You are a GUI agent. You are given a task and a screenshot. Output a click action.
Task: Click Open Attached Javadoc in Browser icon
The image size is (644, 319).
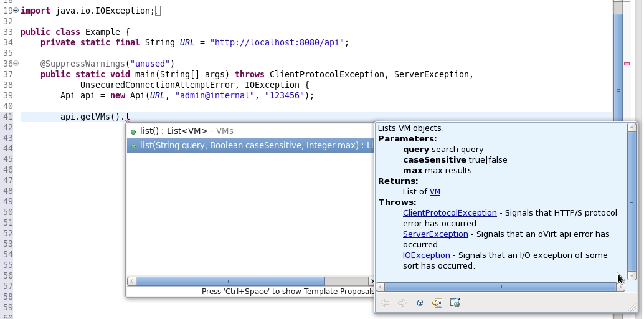455,303
